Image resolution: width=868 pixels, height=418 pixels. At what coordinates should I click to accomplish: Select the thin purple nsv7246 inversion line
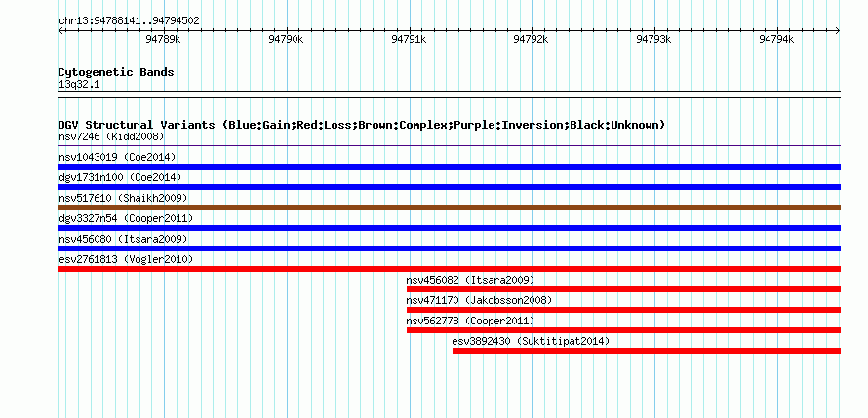pyautogui.click(x=450, y=146)
